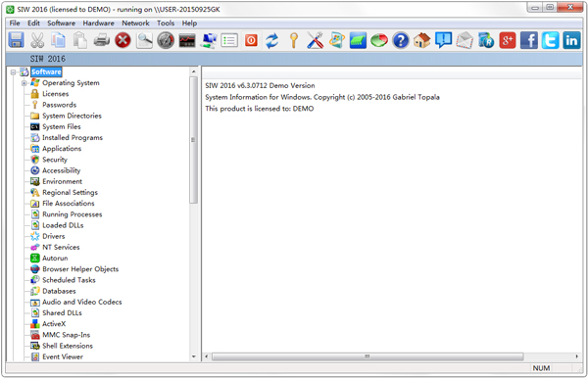The width and height of the screenshot is (588, 378).
Task: Select Loaded DLLs tree item
Action: 63,225
